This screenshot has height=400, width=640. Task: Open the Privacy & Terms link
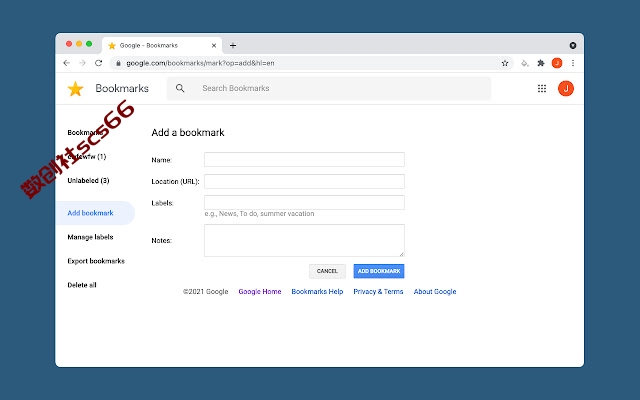[378, 291]
